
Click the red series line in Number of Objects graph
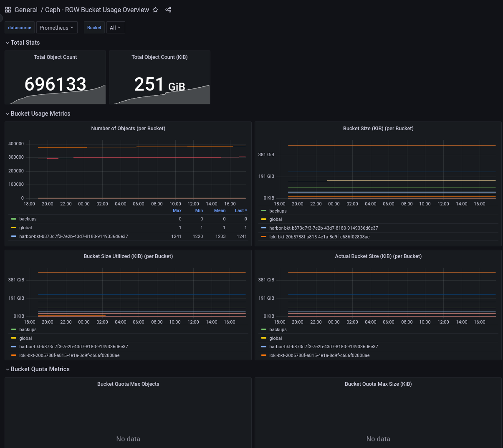click(x=142, y=158)
